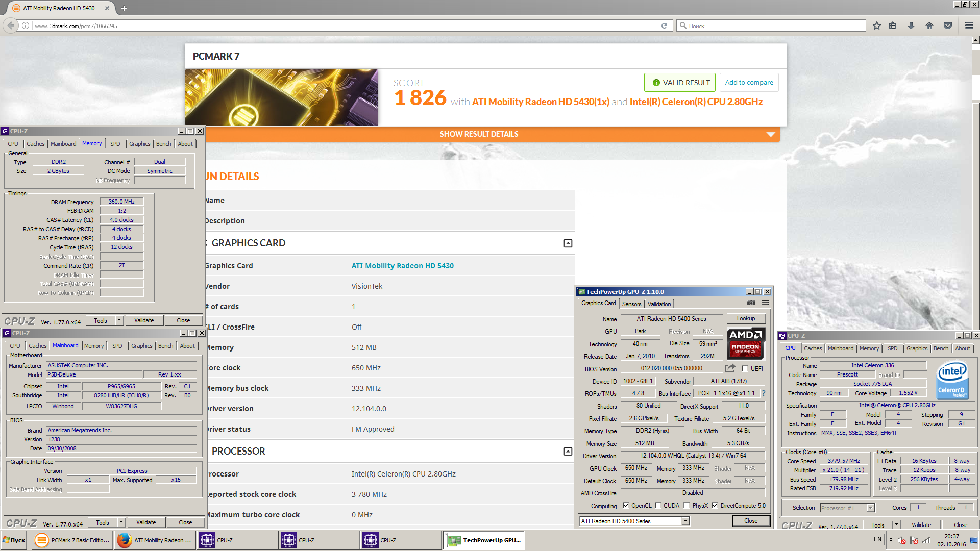Click the Firefox back arrow button
Screen dimensions: 980x551
click(11, 26)
